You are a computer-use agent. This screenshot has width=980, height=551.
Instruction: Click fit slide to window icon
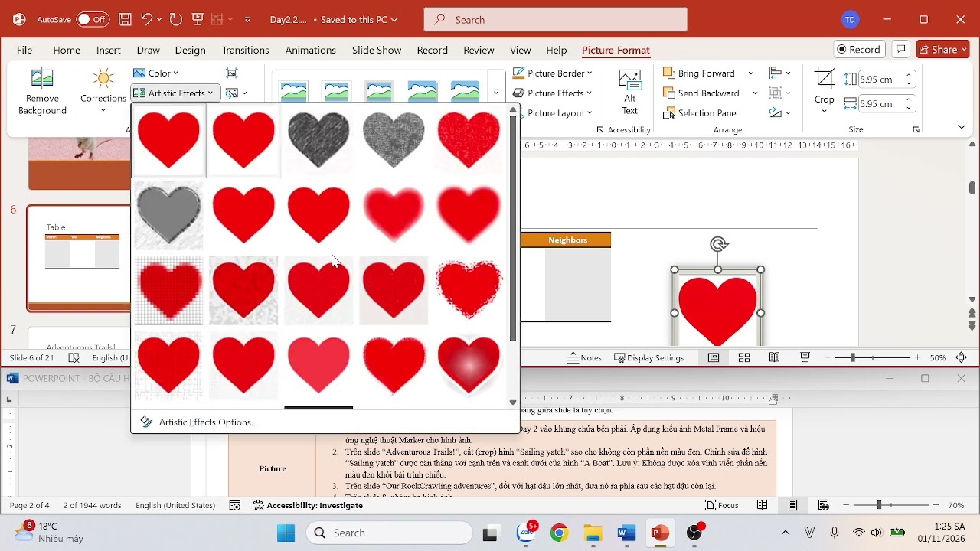pyautogui.click(x=962, y=357)
